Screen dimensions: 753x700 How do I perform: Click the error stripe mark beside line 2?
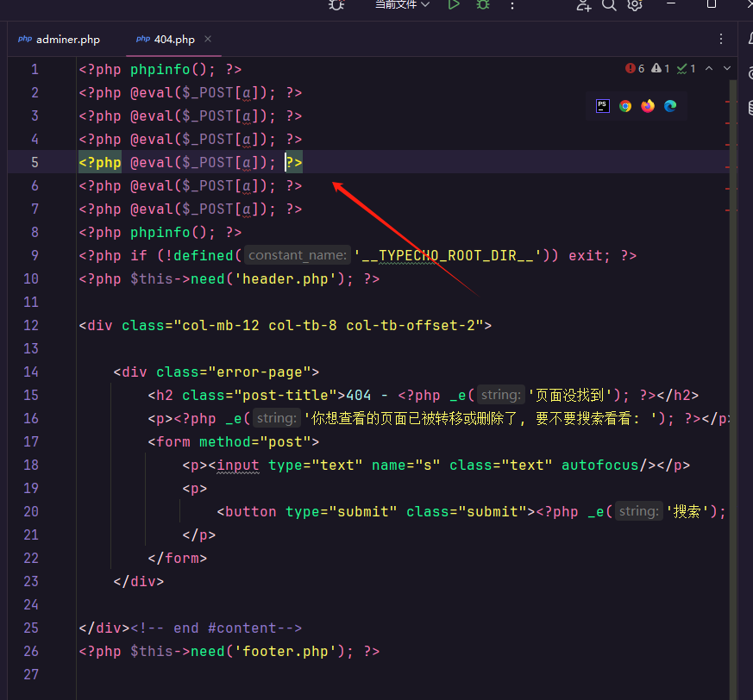point(728,103)
